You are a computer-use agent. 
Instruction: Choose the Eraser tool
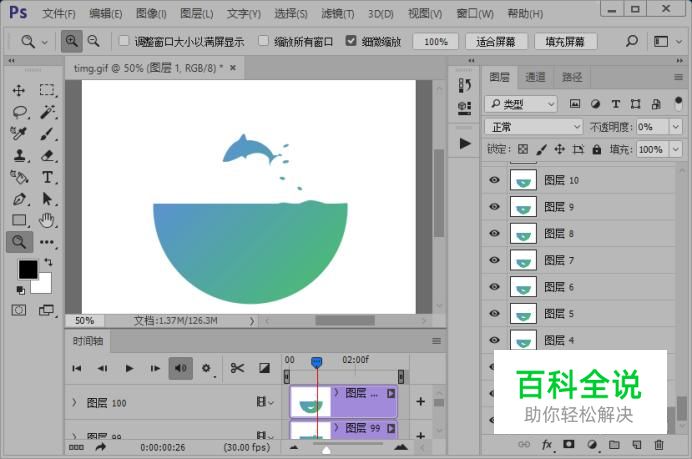[x=47, y=155]
